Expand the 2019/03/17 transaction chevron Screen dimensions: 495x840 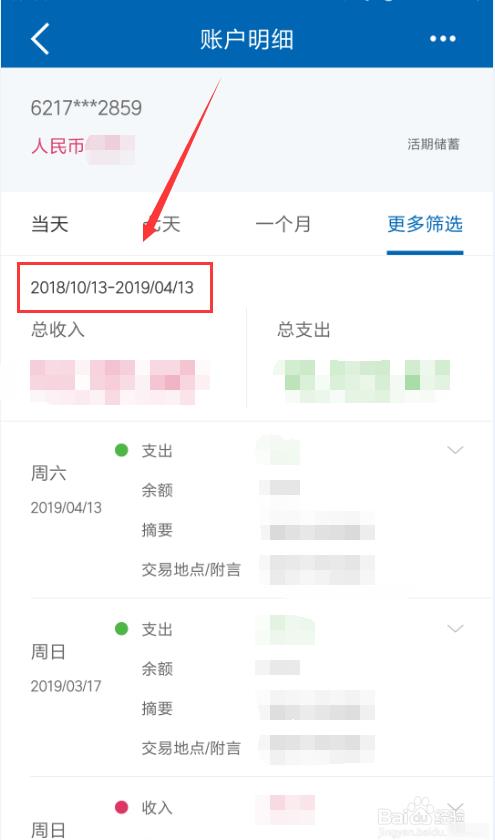[455, 628]
